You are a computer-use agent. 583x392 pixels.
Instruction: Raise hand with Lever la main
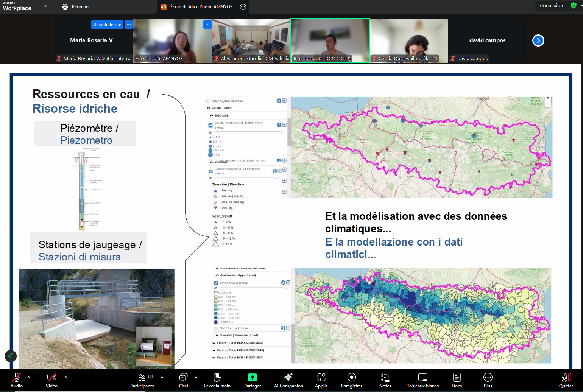[x=217, y=380]
